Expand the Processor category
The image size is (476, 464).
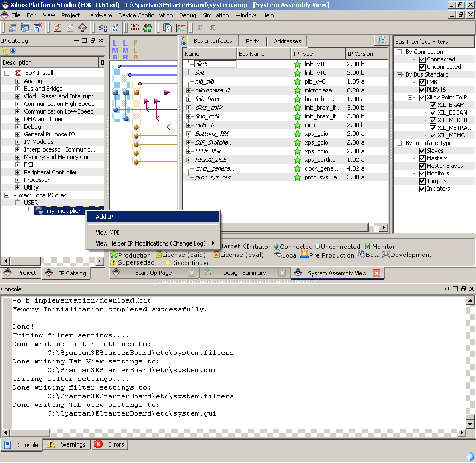coord(17,180)
